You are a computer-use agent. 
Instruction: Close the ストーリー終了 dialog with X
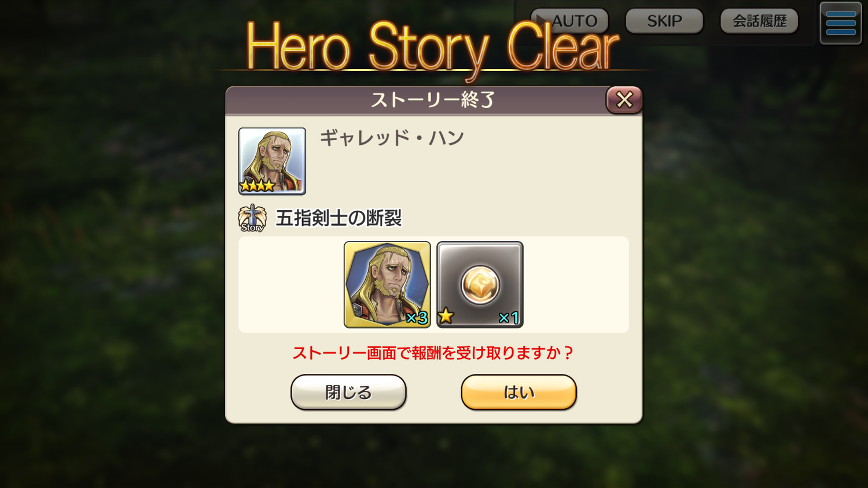tap(624, 100)
